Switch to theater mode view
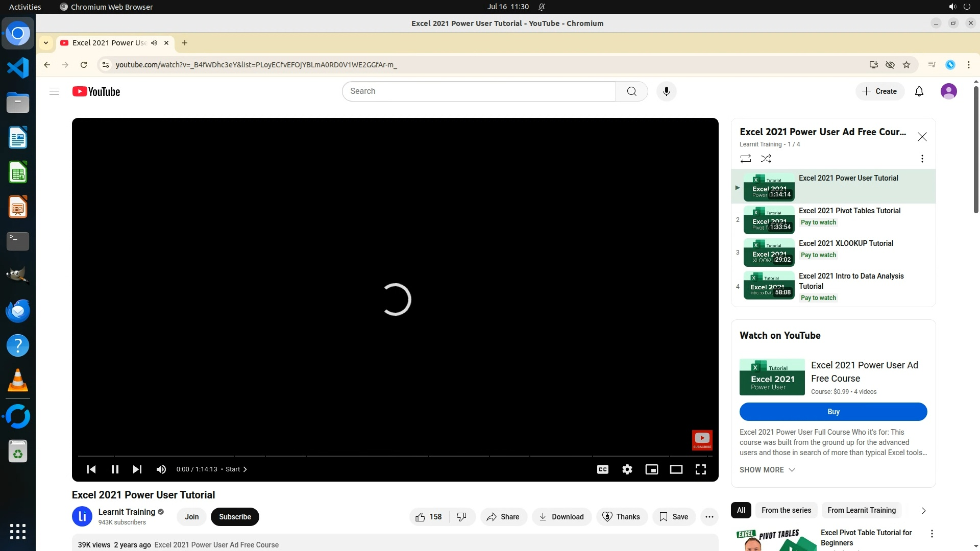The width and height of the screenshot is (980, 551). click(676, 469)
